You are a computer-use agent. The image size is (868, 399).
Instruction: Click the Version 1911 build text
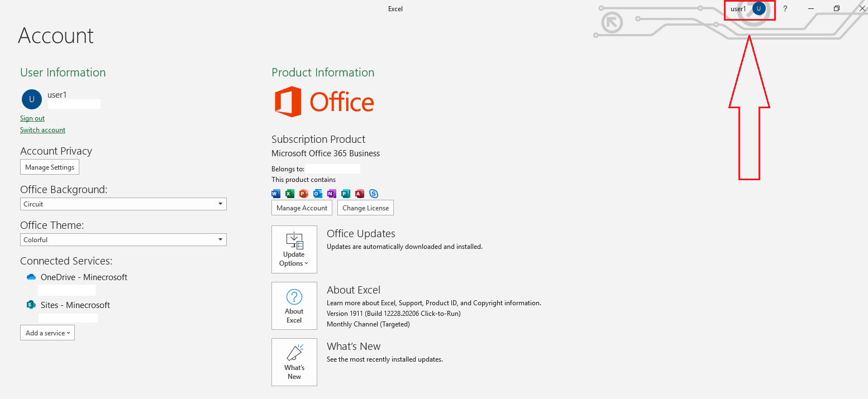pyautogui.click(x=394, y=314)
